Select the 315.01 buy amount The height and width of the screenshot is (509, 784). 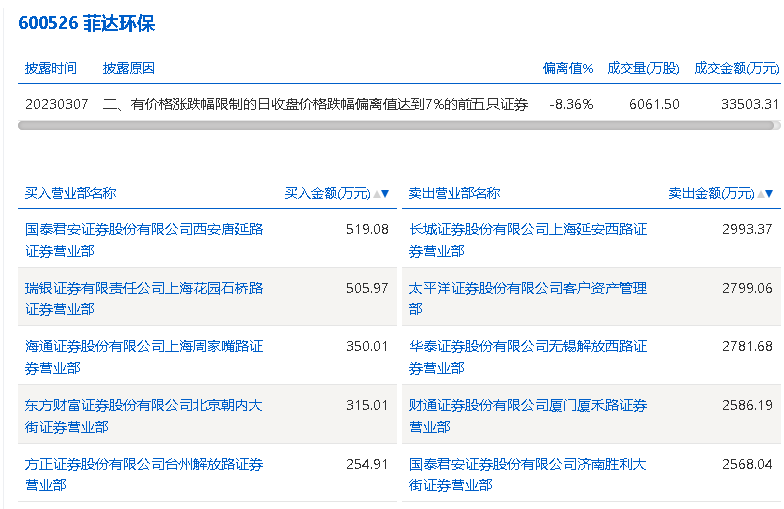click(367, 405)
